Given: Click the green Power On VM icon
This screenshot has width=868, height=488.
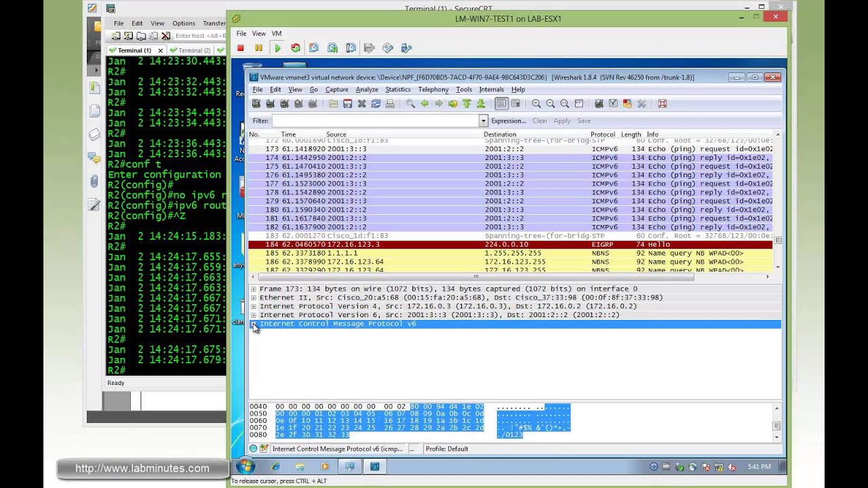Looking at the screenshot, I should click(x=277, y=48).
